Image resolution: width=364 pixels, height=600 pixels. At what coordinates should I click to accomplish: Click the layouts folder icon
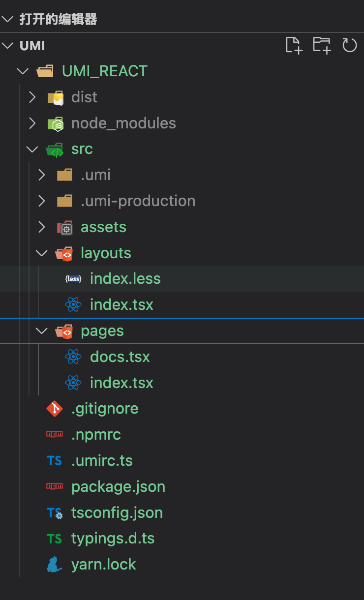point(64,253)
